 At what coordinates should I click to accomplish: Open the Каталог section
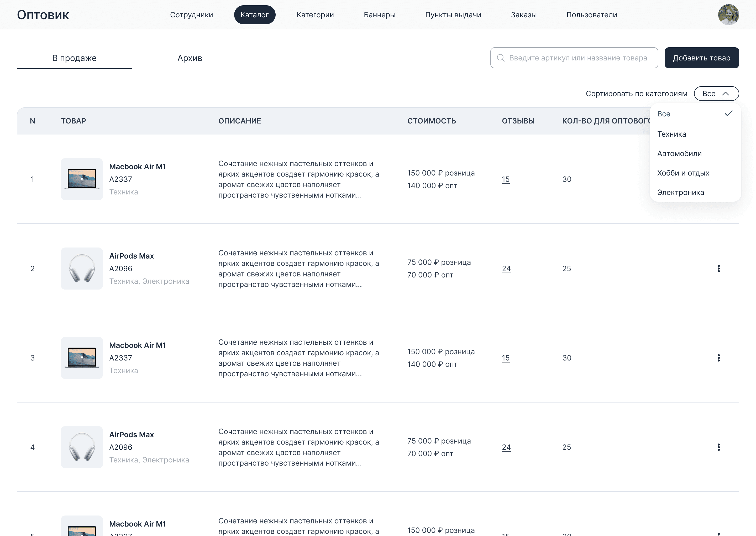click(255, 15)
